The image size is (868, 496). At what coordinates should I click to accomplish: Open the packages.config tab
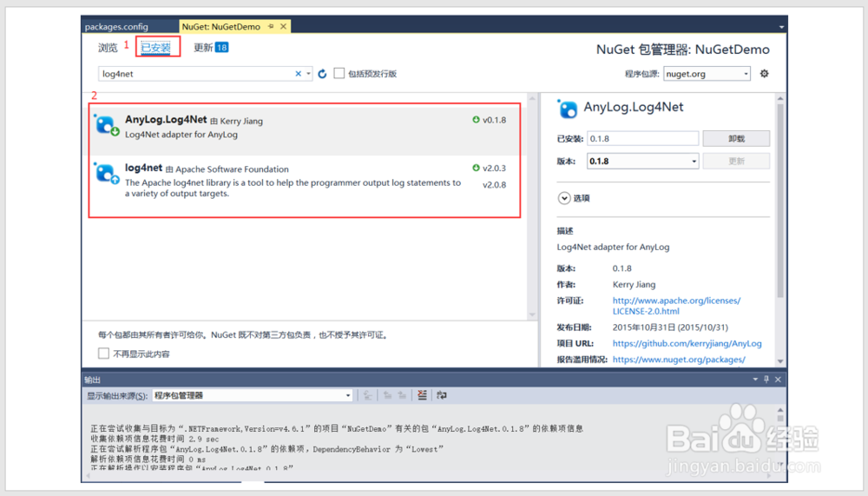tap(117, 27)
